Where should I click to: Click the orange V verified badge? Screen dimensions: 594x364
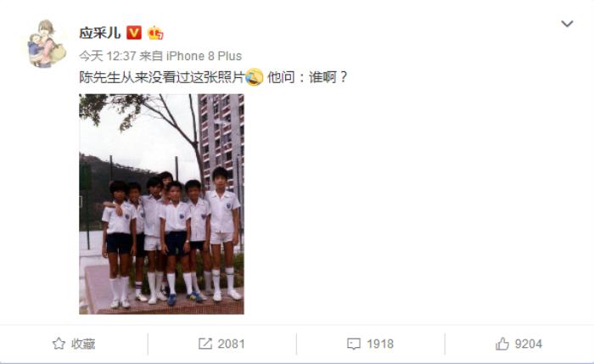[134, 33]
